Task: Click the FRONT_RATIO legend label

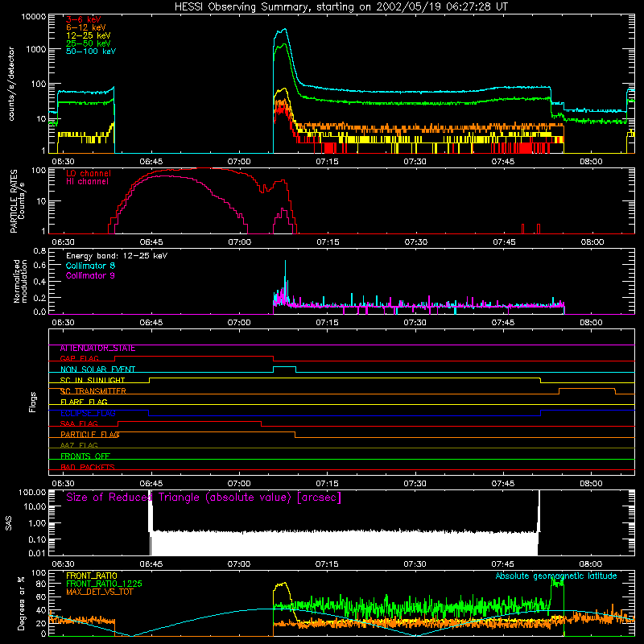Action: coord(92,576)
